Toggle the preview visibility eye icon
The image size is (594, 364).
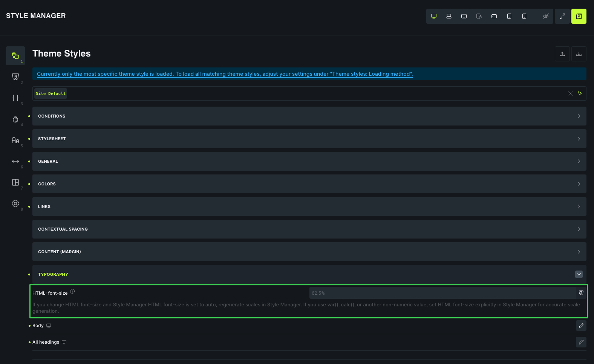[545, 16]
